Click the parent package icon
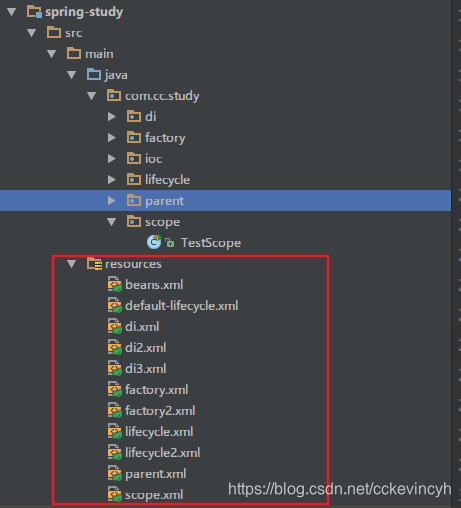The width and height of the screenshot is (461, 508). pyautogui.click(x=134, y=200)
